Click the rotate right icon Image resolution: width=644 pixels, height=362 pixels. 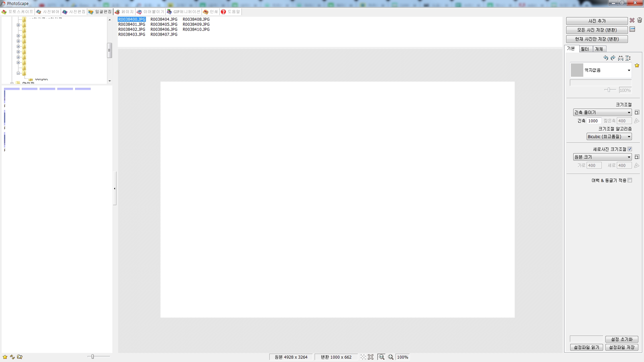(x=613, y=58)
